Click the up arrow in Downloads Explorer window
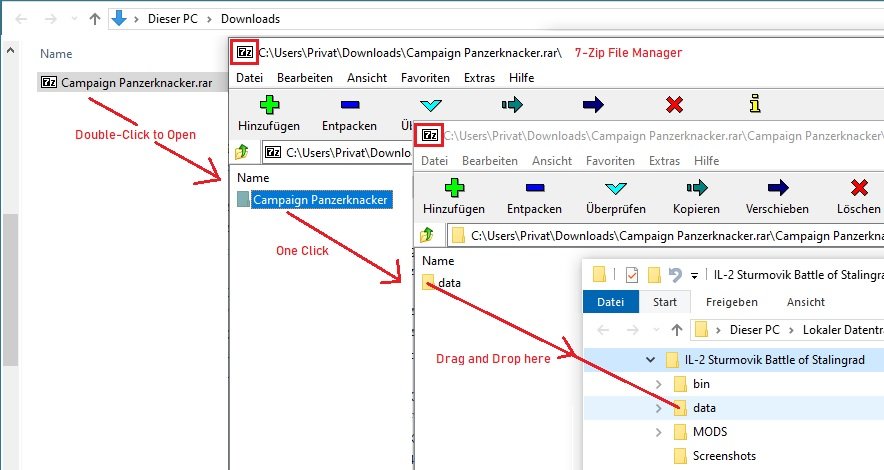884x470 pixels. (95, 19)
